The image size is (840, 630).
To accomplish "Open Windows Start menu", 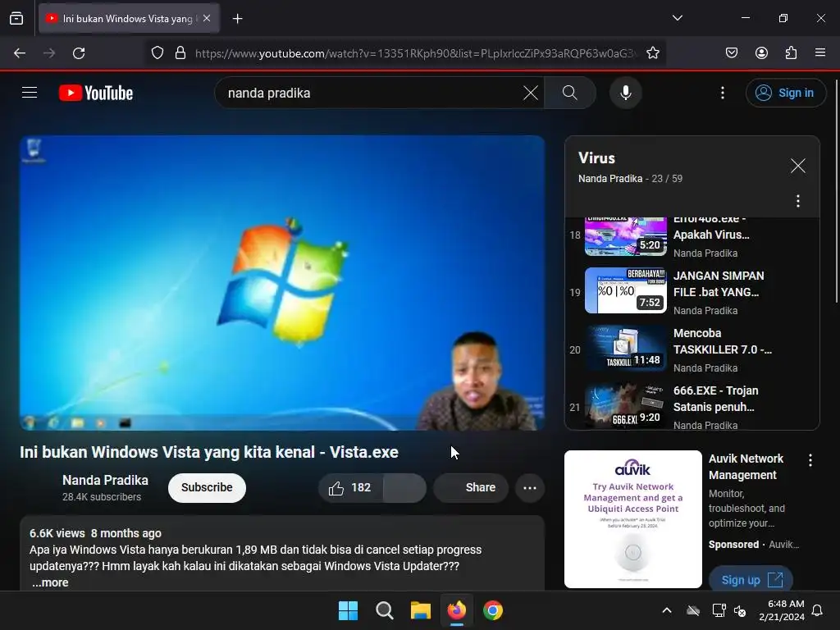I will point(348,610).
